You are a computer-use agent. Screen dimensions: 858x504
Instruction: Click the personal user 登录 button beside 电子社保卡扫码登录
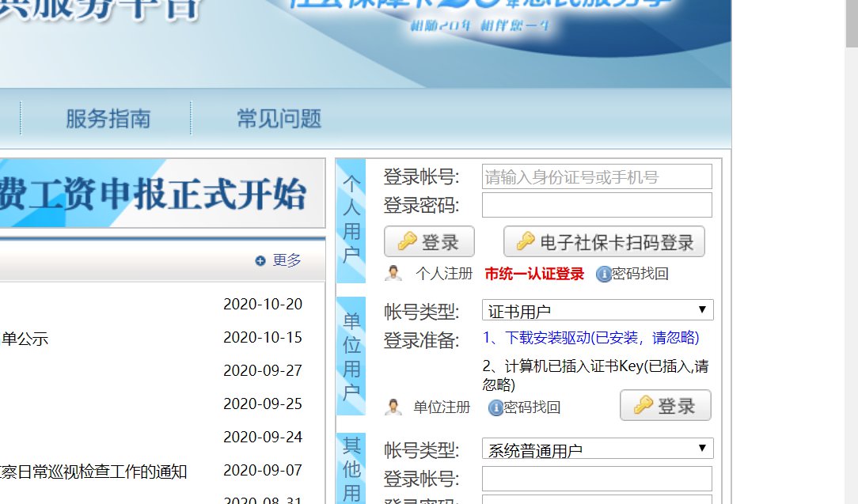(429, 241)
